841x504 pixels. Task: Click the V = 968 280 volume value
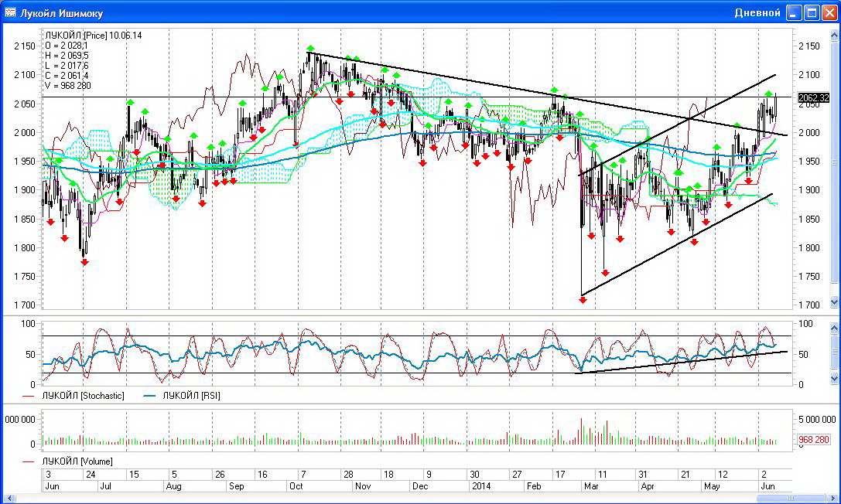pyautogui.click(x=68, y=86)
